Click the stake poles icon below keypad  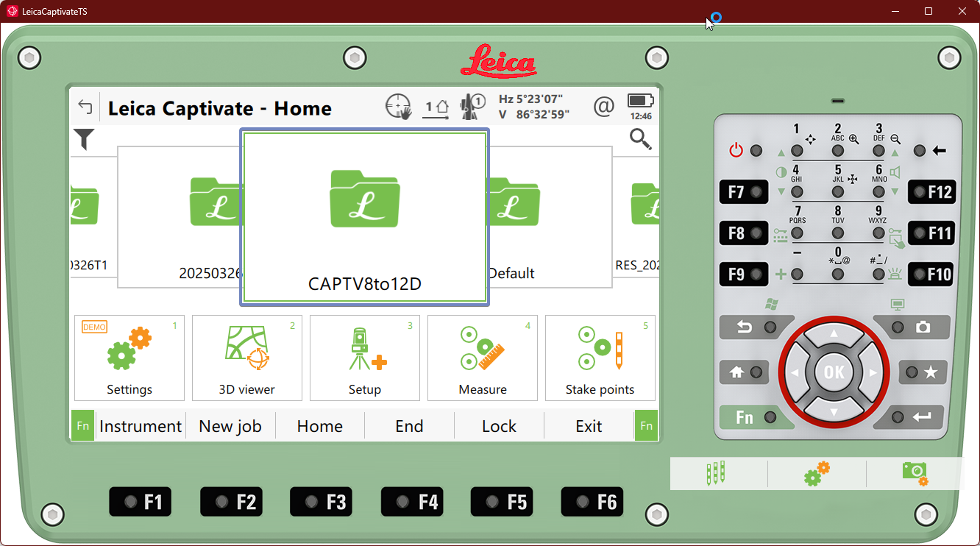(x=716, y=473)
